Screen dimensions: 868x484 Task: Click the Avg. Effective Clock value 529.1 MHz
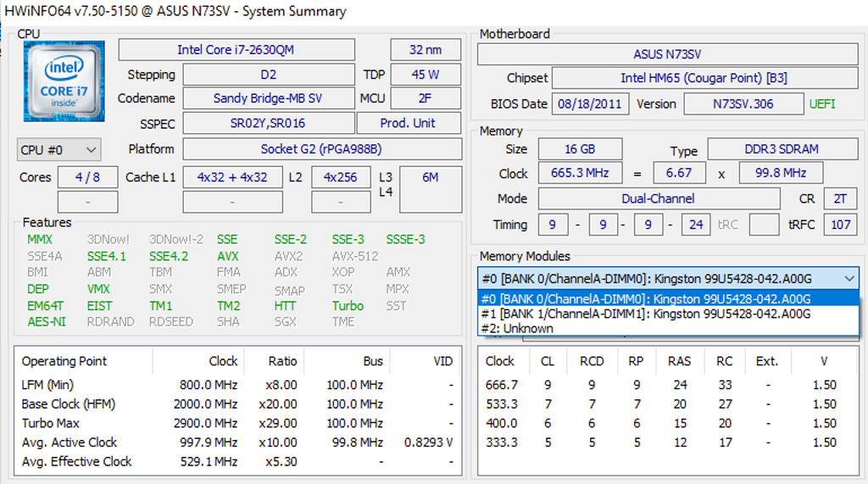pos(209,462)
